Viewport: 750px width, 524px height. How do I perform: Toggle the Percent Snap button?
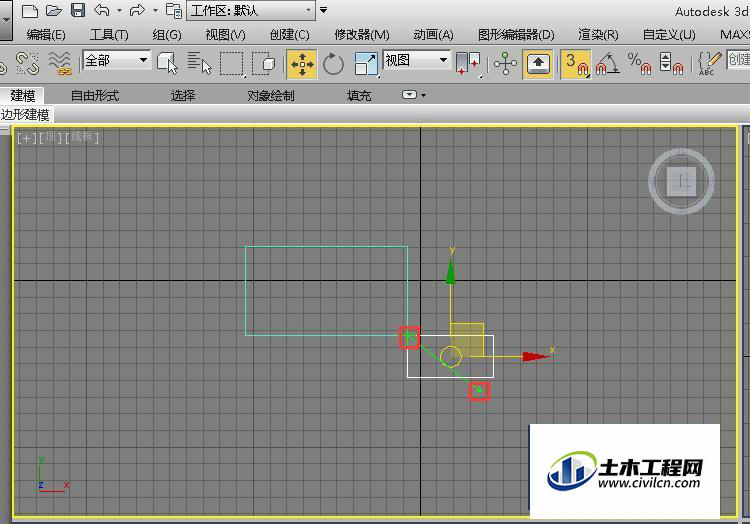pos(639,64)
